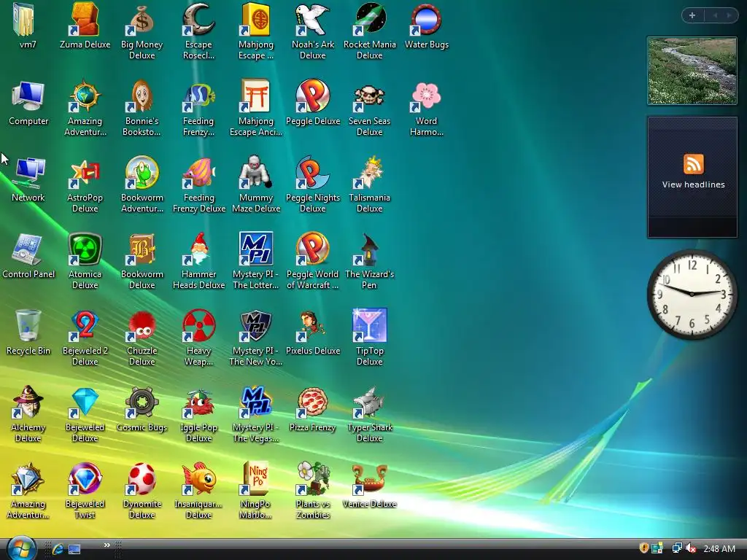This screenshot has height=560, width=747.
Task: Click the Windows Security Alerts tray icon
Action: [x=643, y=548]
